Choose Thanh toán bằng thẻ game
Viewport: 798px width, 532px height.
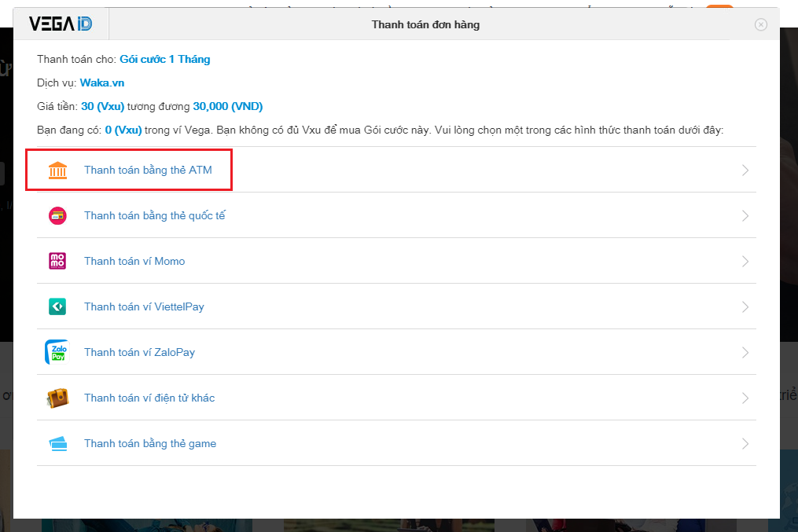(x=150, y=444)
